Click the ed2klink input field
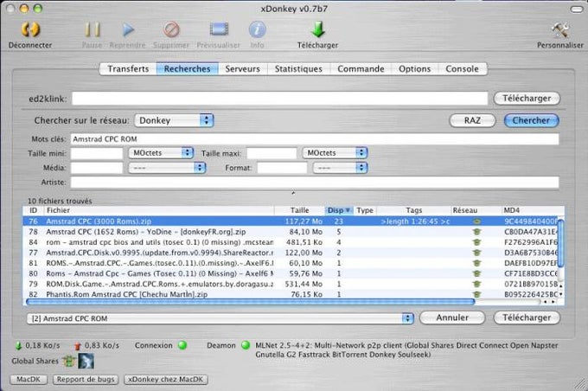This screenshot has width=588, height=391. [280, 99]
